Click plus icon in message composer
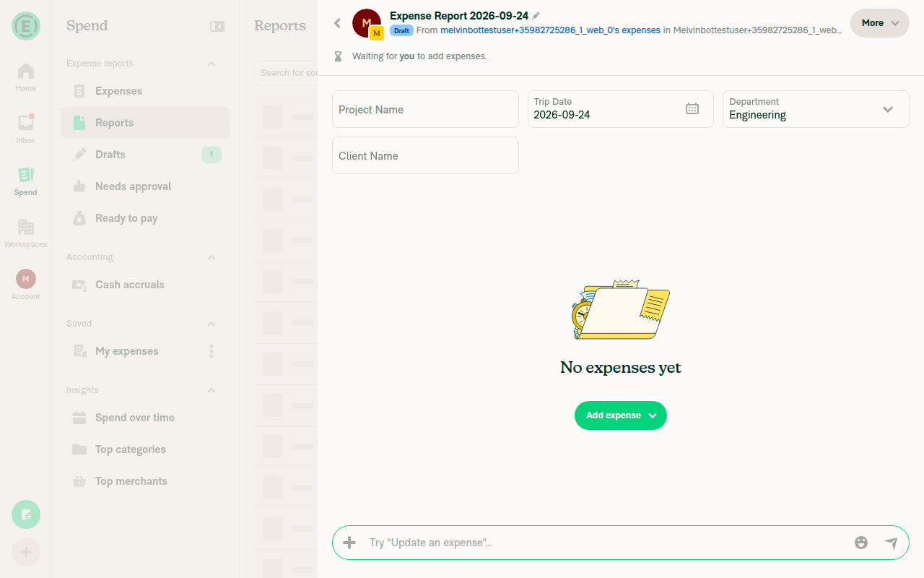 (349, 543)
